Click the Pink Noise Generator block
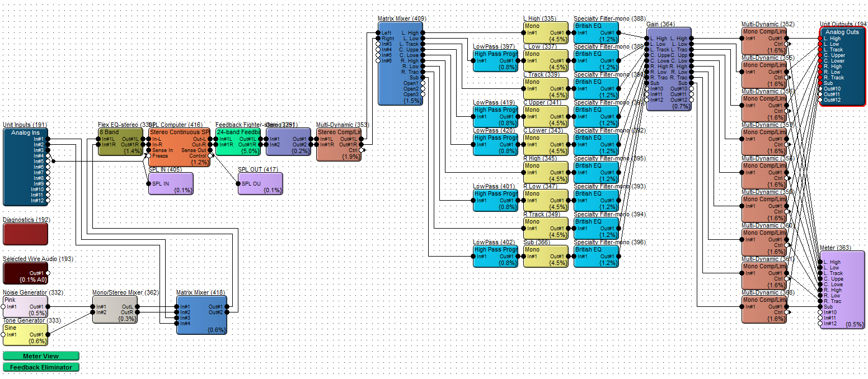The width and height of the screenshot is (868, 379). coord(25,307)
